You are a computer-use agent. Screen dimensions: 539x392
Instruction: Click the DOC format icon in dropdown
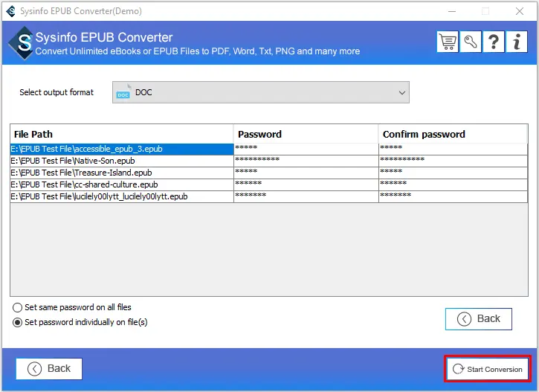coord(123,93)
